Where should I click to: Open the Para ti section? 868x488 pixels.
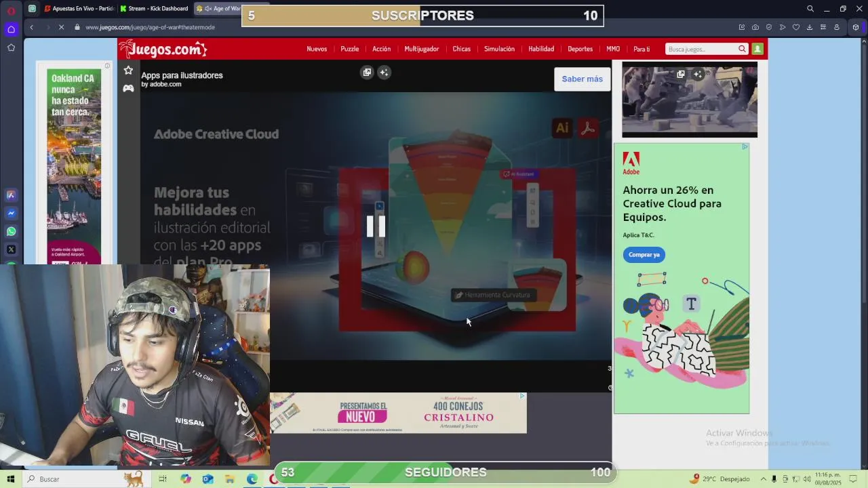(642, 49)
